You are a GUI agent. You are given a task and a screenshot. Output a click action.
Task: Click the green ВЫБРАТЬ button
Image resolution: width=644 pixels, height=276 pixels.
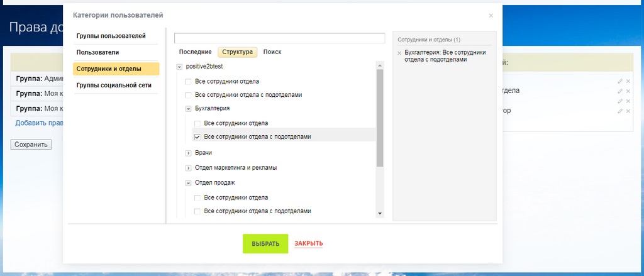click(x=265, y=243)
